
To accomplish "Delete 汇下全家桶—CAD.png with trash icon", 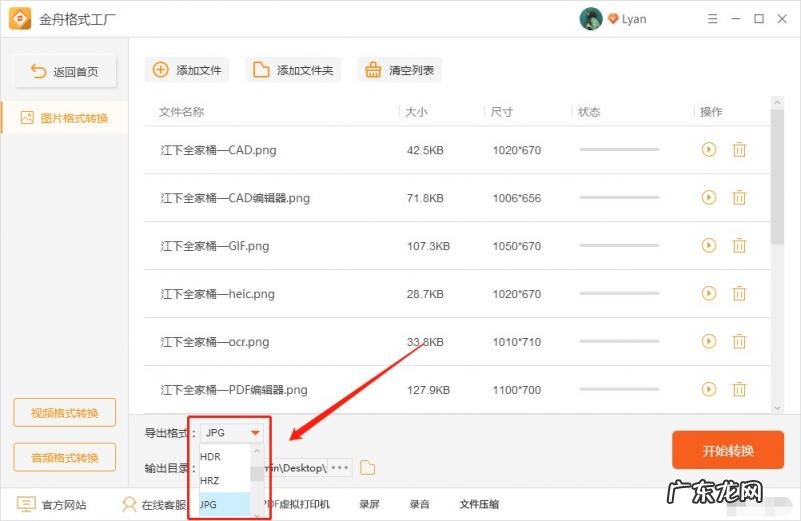I will click(739, 150).
